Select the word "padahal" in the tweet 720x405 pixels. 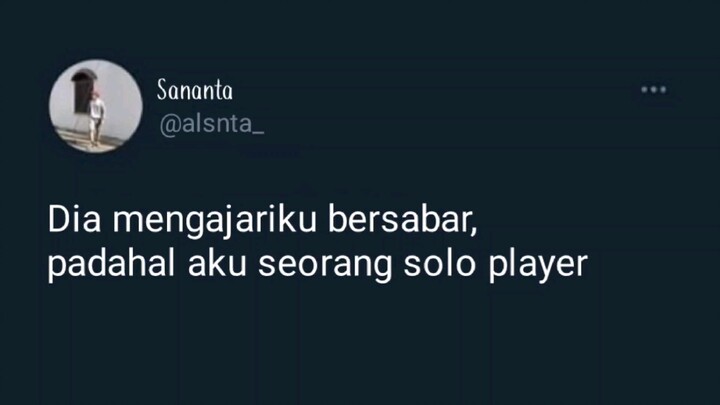112,265
